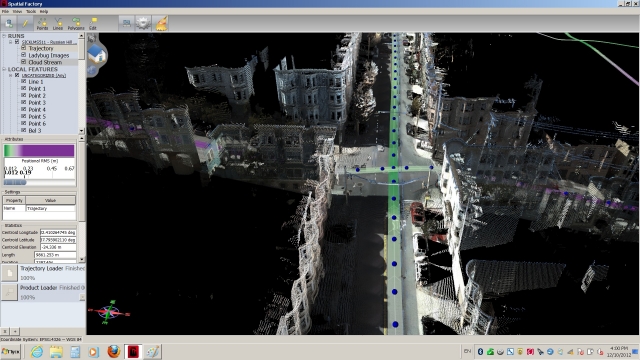Viewport: 640px width, 360px height.
Task: Uncheck the Point 1 feature checkbox
Action: (24, 89)
